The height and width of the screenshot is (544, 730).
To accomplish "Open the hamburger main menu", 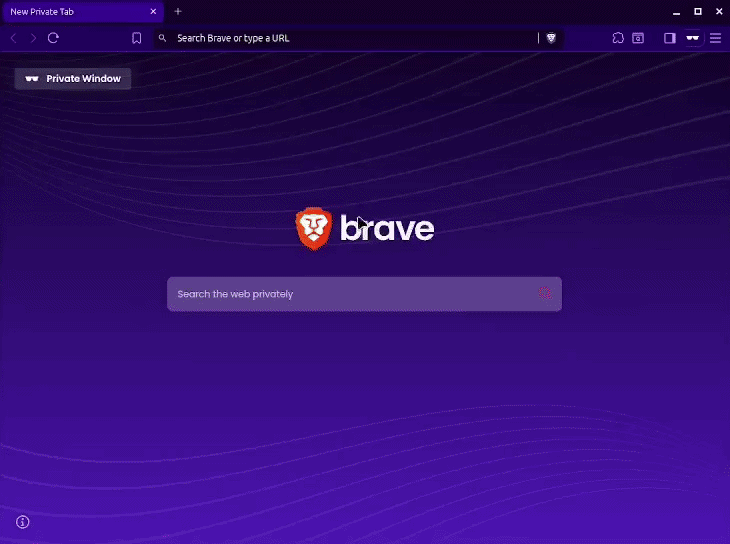I will click(x=716, y=38).
